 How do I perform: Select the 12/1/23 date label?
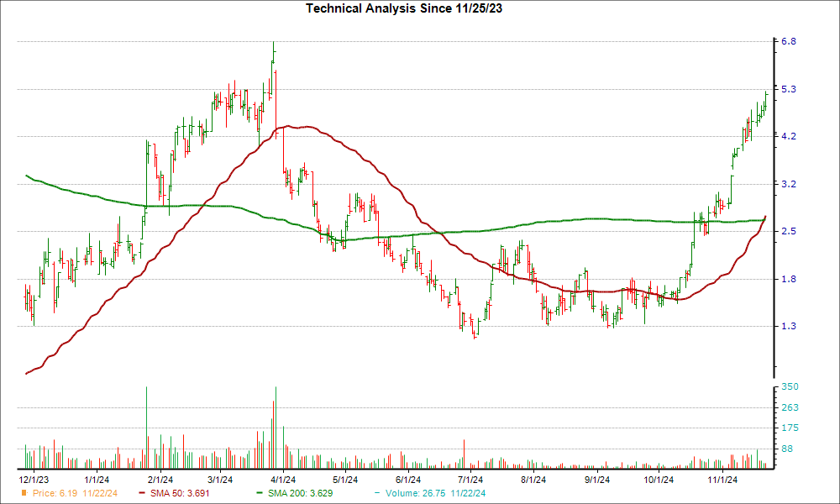[x=34, y=480]
